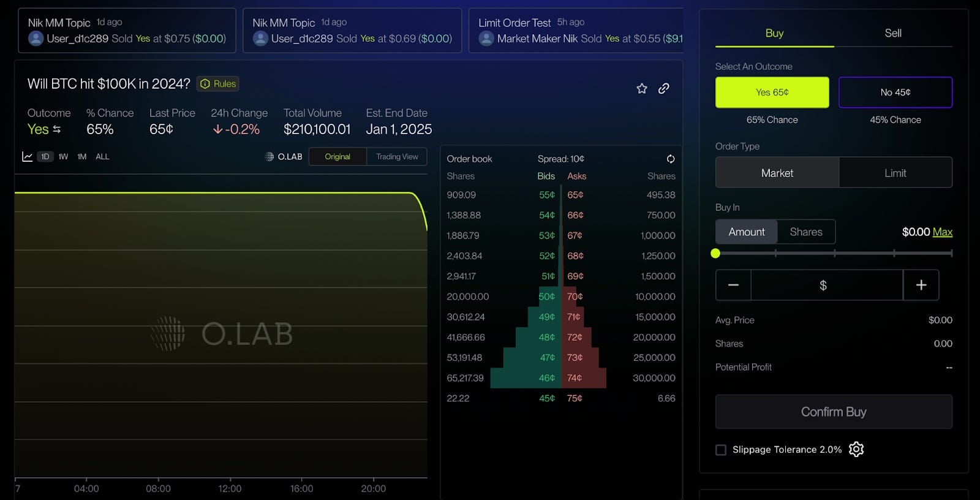980x500 pixels.
Task: Click the O.LAB logo above chart
Action: click(284, 156)
